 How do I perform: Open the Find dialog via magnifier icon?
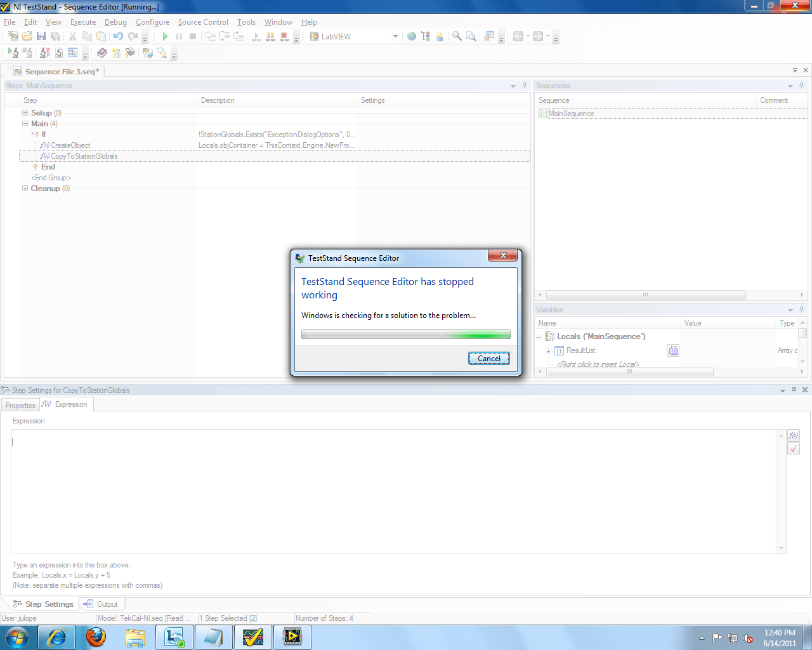pos(457,36)
